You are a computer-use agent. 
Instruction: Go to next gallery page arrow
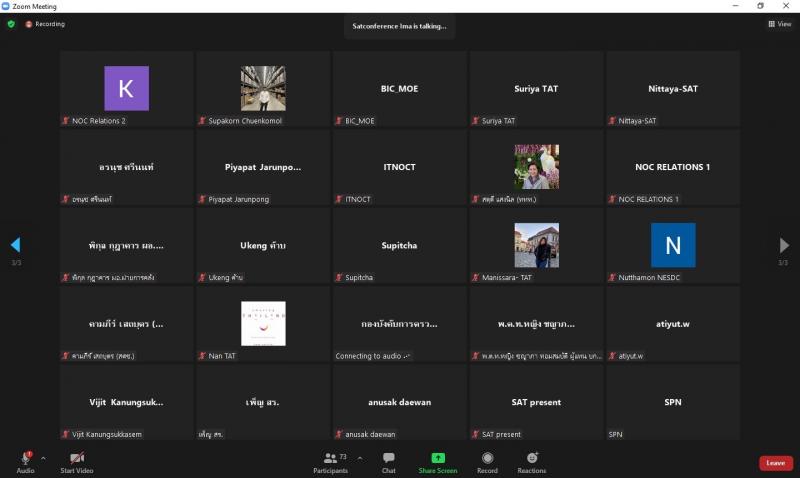coord(784,245)
